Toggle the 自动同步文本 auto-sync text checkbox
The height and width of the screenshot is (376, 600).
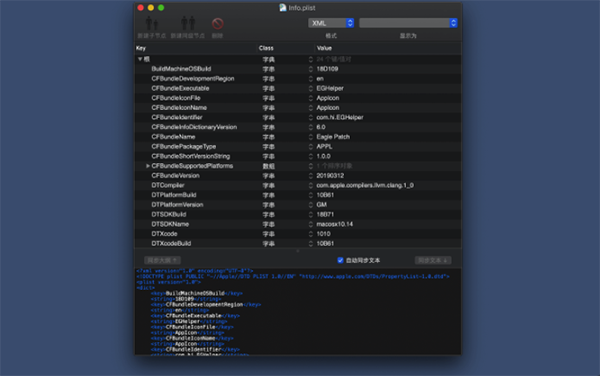point(340,260)
